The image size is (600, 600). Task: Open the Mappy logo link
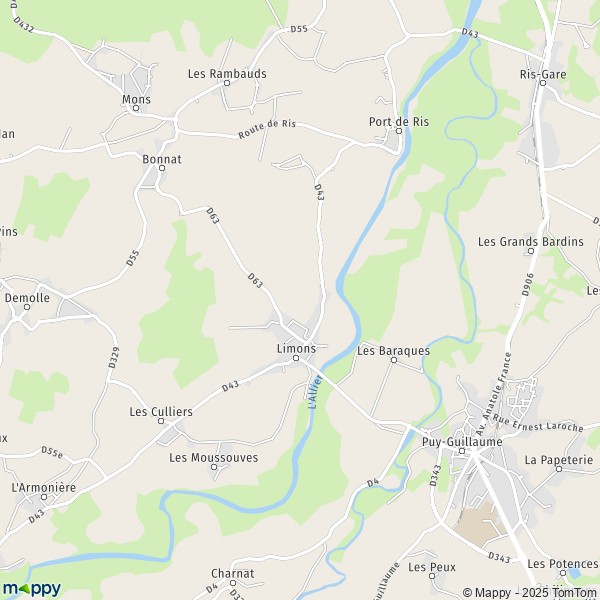pyautogui.click(x=32, y=589)
